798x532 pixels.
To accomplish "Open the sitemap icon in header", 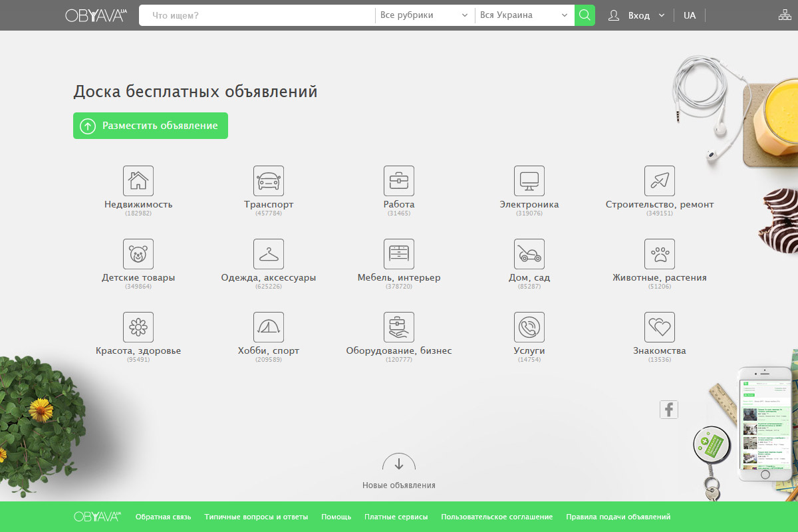I will 785,15.
